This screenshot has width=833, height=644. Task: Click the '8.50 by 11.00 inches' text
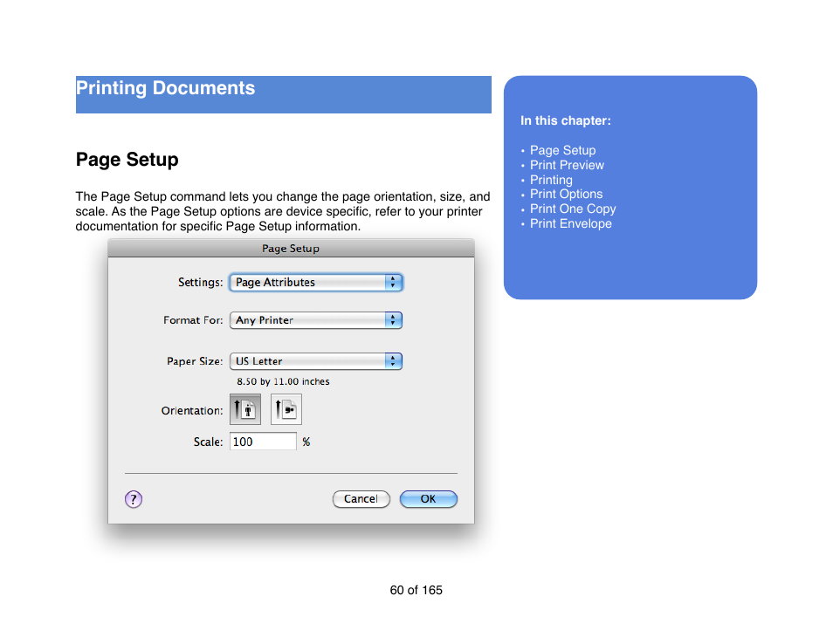pyautogui.click(x=283, y=381)
